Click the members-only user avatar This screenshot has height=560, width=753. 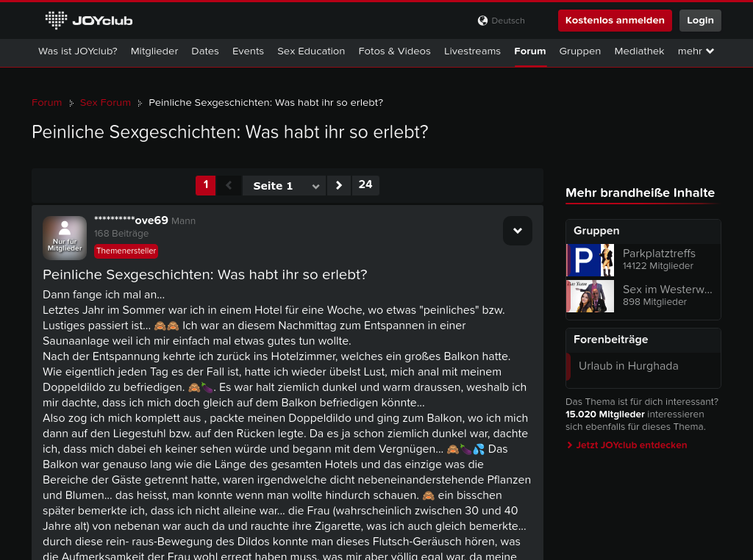(x=65, y=238)
